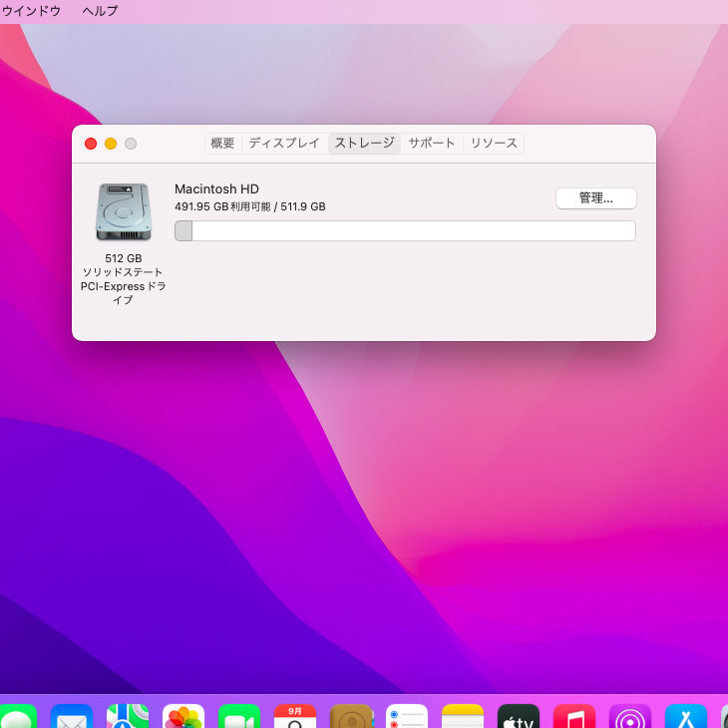
Task: Launch Reminders from the Dock
Action: pyautogui.click(x=407, y=716)
